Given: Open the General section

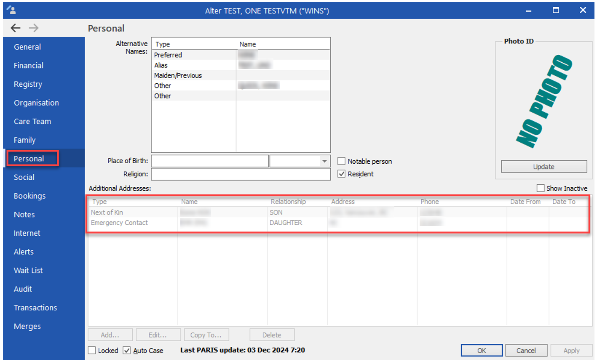Looking at the screenshot, I should (27, 47).
